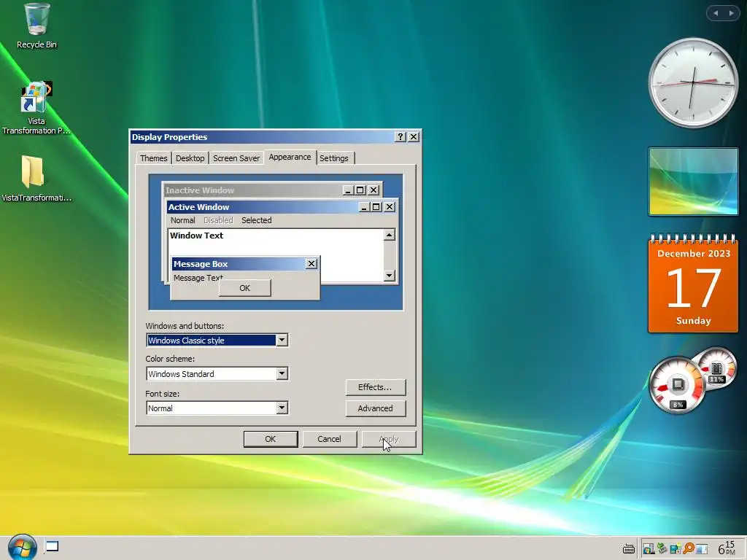
Task: Click the Selected menu item in preview
Action: [x=256, y=220]
